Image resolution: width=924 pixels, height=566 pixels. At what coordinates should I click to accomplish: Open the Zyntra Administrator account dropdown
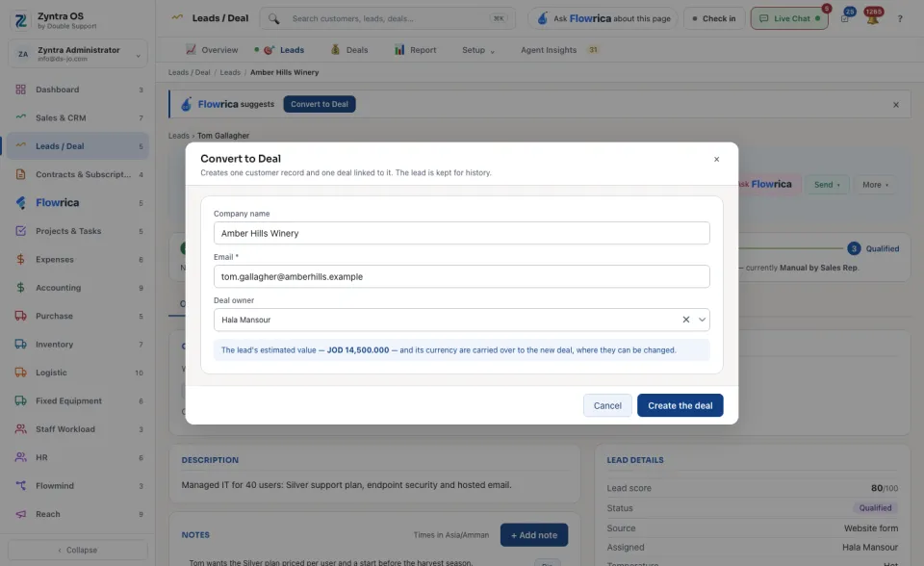tap(78, 54)
